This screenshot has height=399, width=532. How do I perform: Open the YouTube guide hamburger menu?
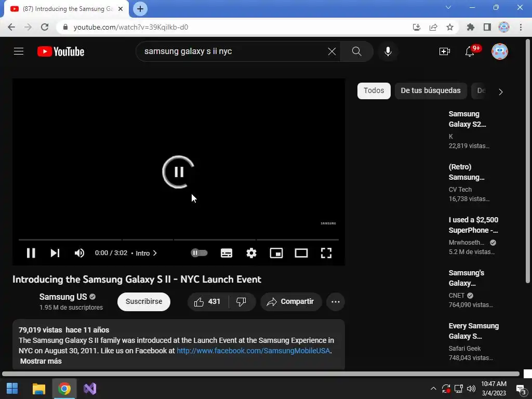coord(19,51)
